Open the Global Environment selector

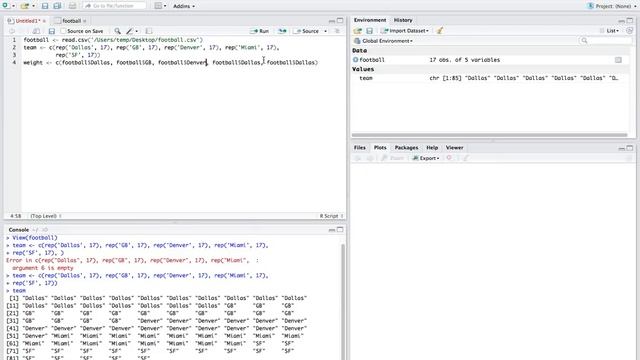click(x=384, y=41)
